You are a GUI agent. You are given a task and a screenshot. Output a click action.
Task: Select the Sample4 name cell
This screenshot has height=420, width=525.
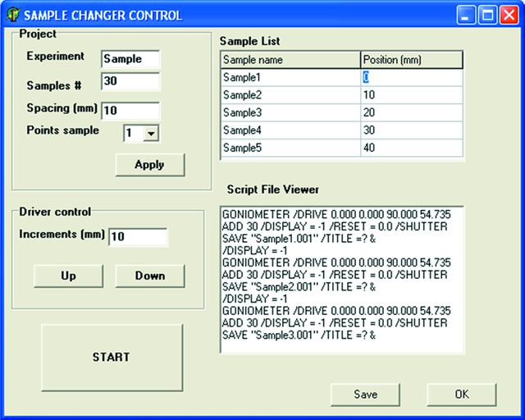tap(290, 130)
